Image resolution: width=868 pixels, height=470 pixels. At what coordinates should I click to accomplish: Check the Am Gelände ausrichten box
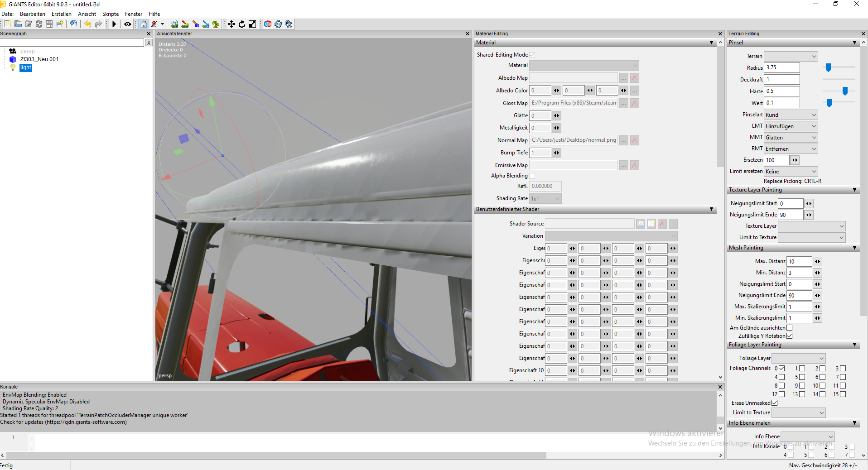pyautogui.click(x=790, y=328)
